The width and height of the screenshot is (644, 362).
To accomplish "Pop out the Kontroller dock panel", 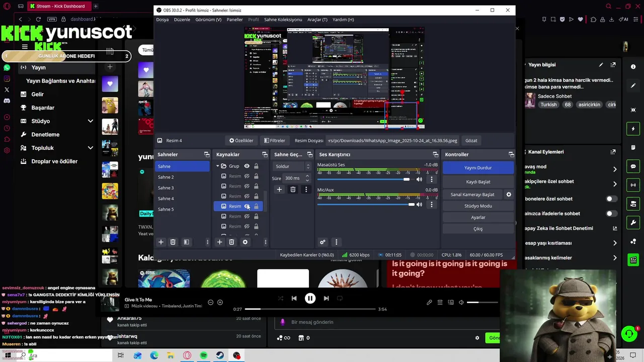I will 511,154.
